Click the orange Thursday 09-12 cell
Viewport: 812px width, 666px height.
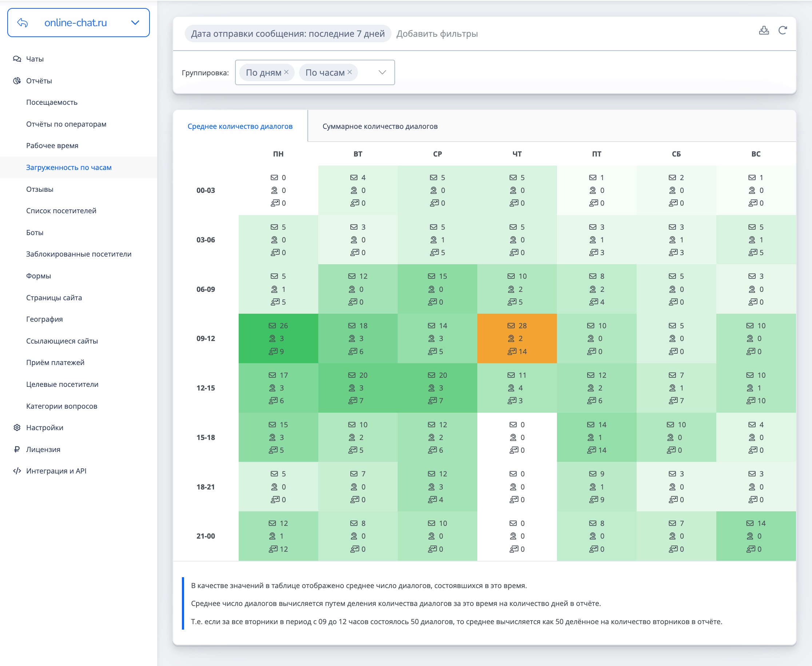click(517, 338)
